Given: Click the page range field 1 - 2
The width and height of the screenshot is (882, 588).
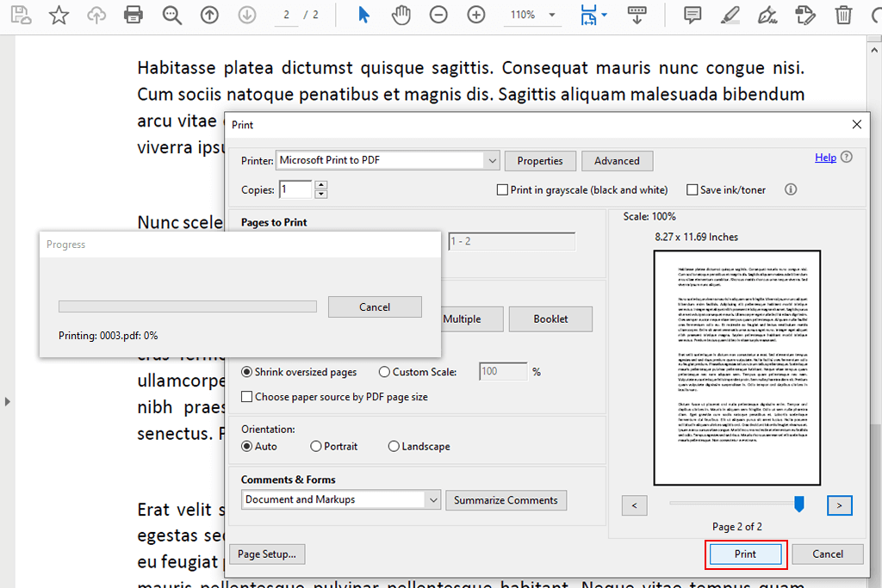Looking at the screenshot, I should 512,242.
